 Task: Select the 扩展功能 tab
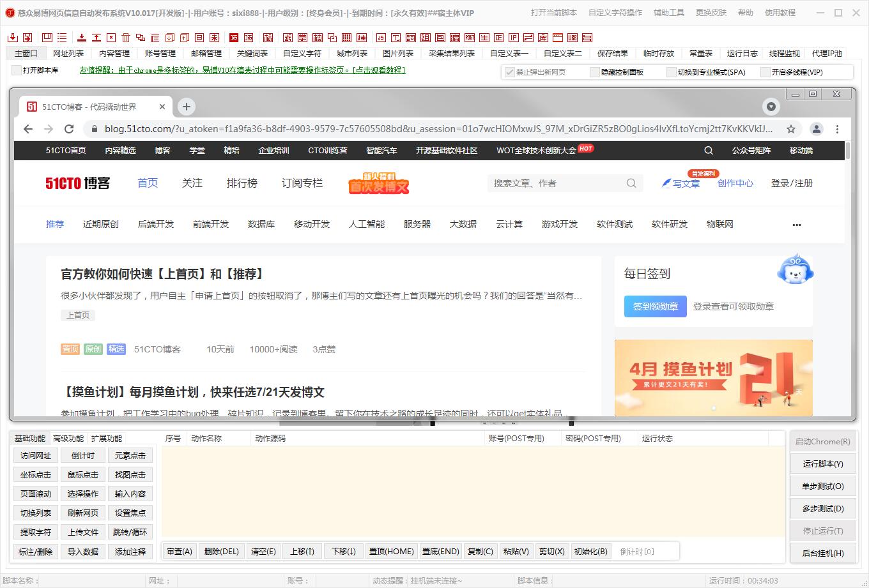pos(107,439)
